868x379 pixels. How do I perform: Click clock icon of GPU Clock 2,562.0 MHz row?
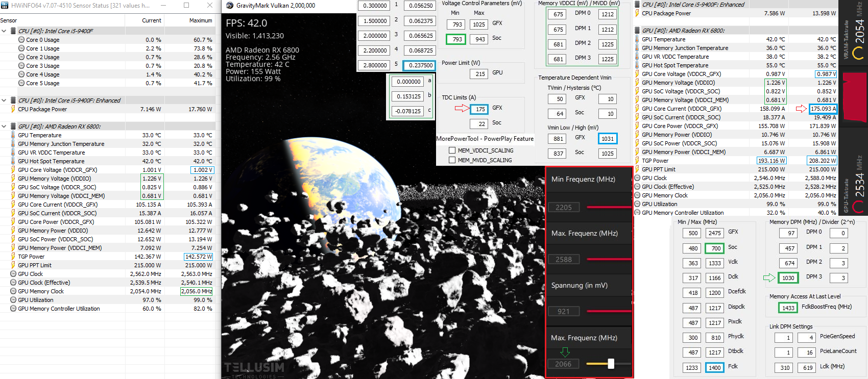tap(13, 274)
